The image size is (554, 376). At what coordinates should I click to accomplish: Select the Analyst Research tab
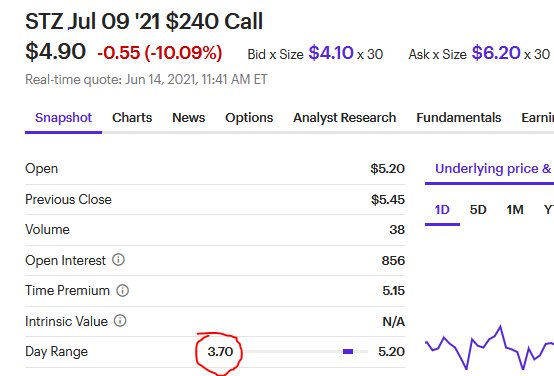(x=344, y=118)
